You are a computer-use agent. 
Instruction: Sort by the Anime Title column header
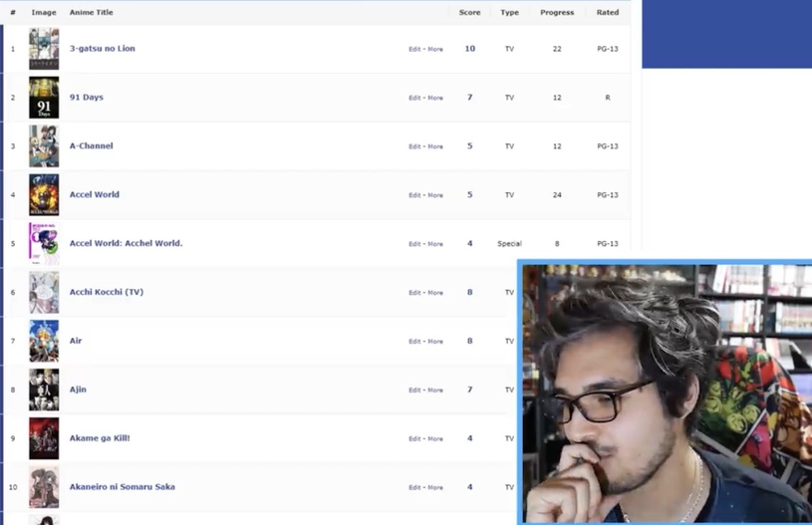[91, 13]
